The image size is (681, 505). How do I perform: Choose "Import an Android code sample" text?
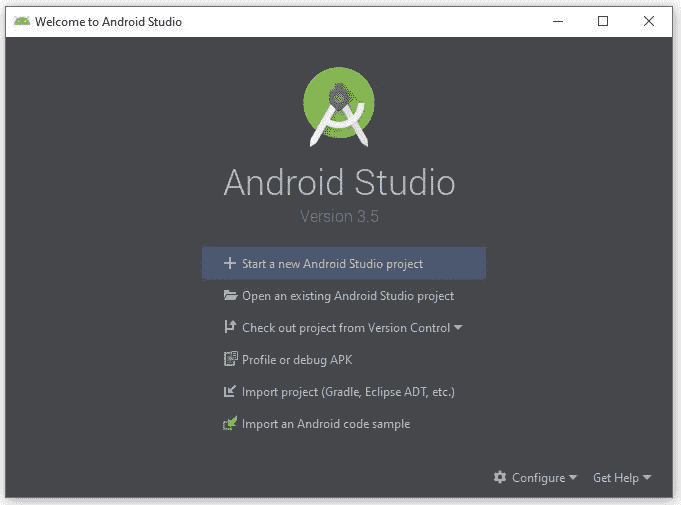(x=325, y=424)
